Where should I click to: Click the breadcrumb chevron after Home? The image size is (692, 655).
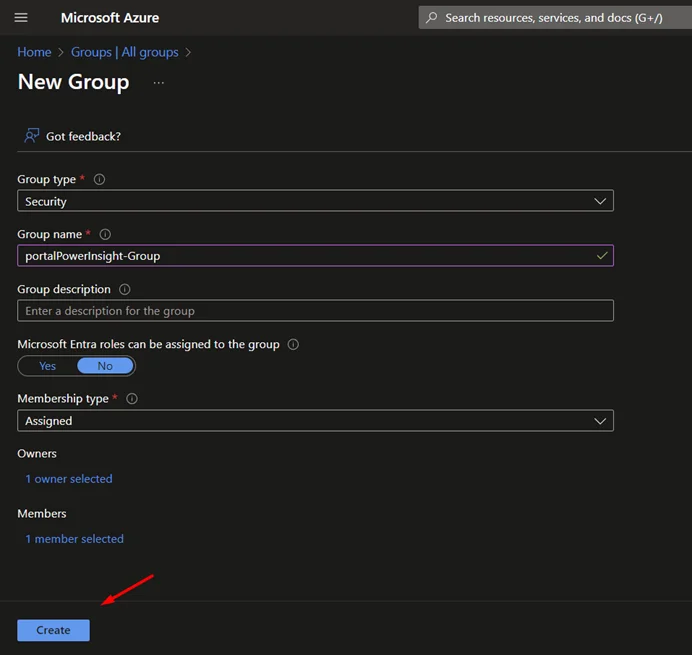(x=61, y=53)
